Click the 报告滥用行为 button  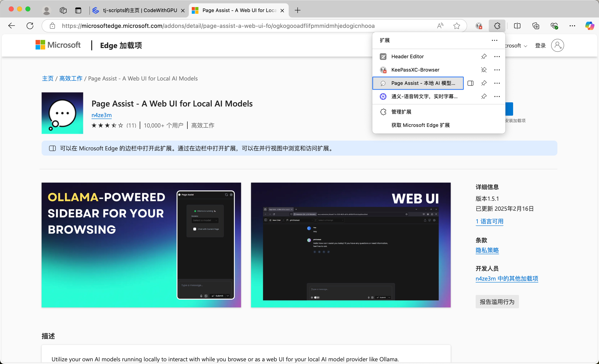click(497, 302)
